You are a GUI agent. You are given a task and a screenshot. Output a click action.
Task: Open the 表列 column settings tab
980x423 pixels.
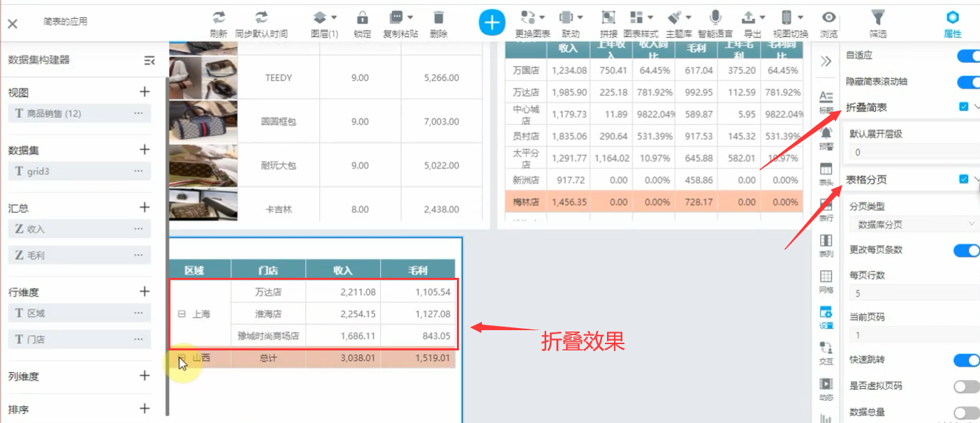(826, 246)
